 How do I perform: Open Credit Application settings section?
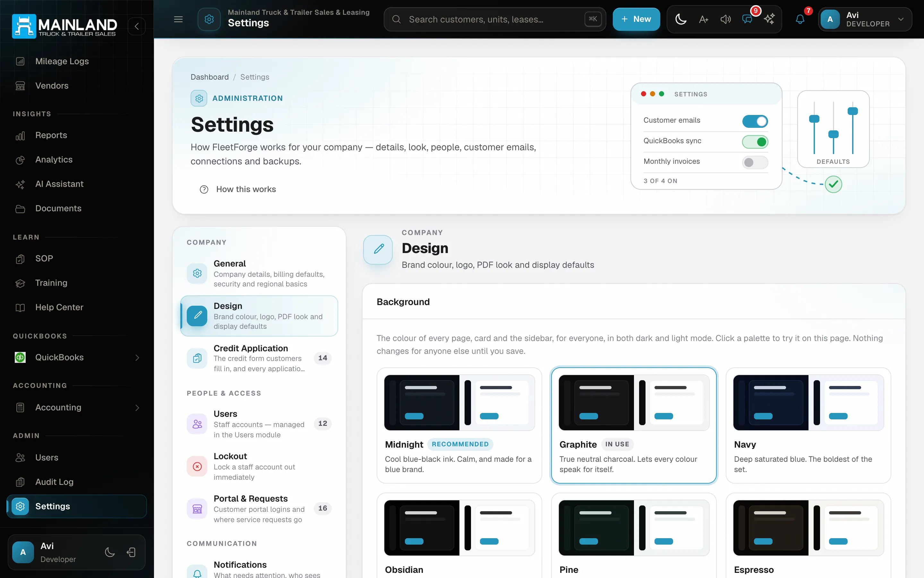[x=259, y=359]
